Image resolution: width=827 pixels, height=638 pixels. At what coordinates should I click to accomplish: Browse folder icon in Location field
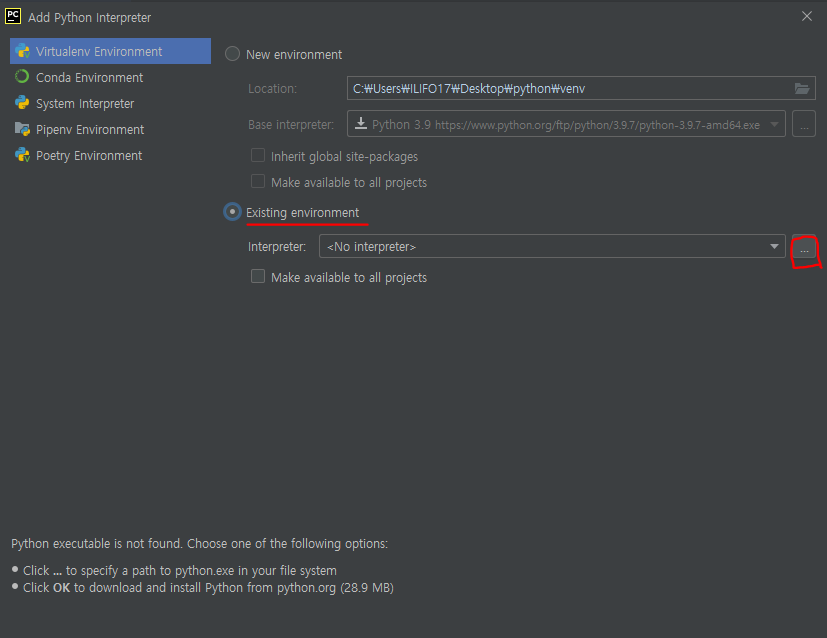802,88
